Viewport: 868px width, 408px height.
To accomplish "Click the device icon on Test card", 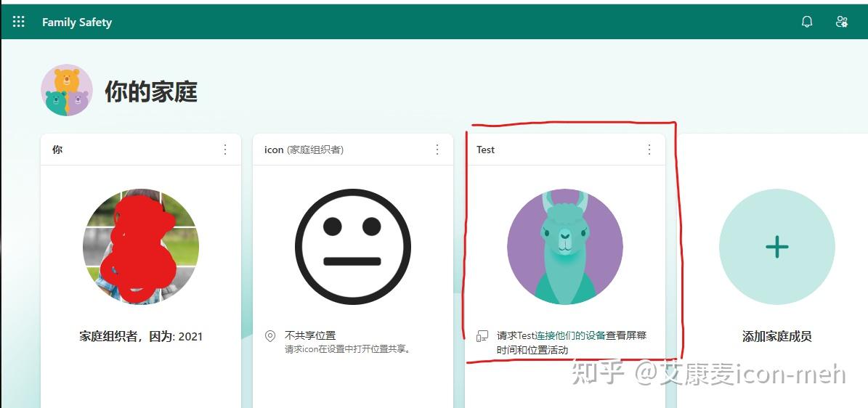I will pos(482,336).
